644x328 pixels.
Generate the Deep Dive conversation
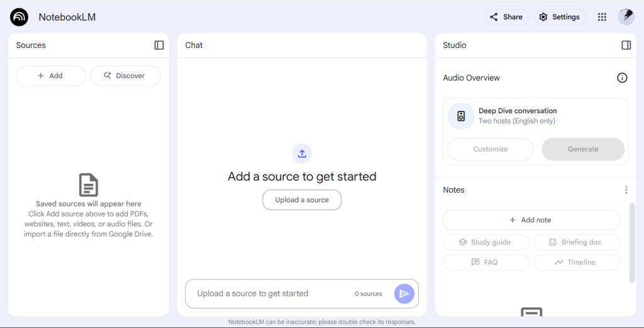click(x=583, y=149)
